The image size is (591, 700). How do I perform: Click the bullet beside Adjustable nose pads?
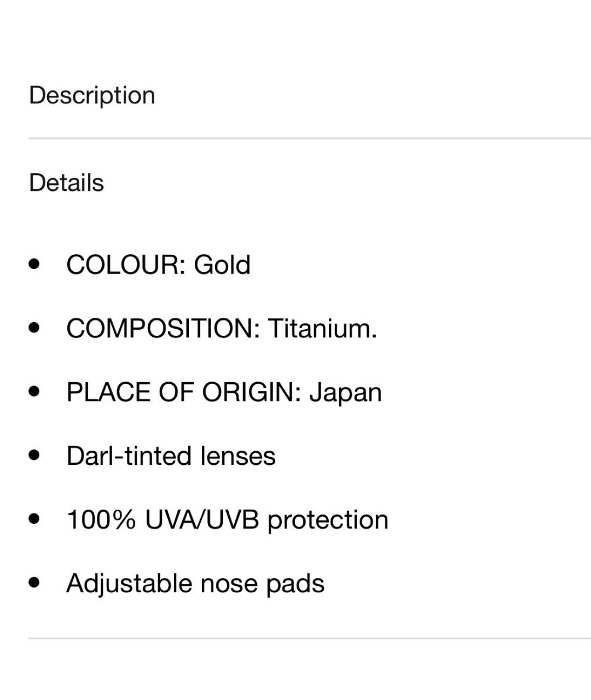[x=35, y=582]
